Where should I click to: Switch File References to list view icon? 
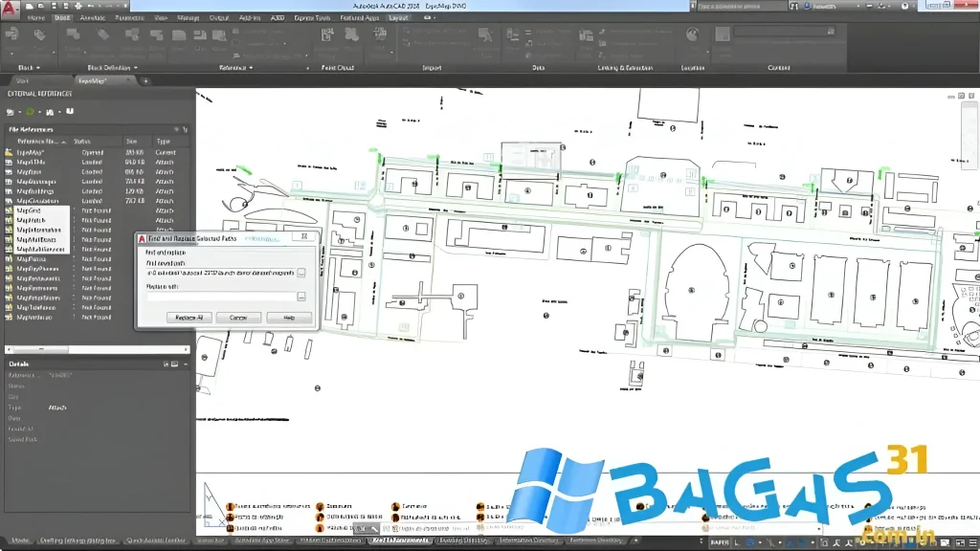tap(176, 129)
